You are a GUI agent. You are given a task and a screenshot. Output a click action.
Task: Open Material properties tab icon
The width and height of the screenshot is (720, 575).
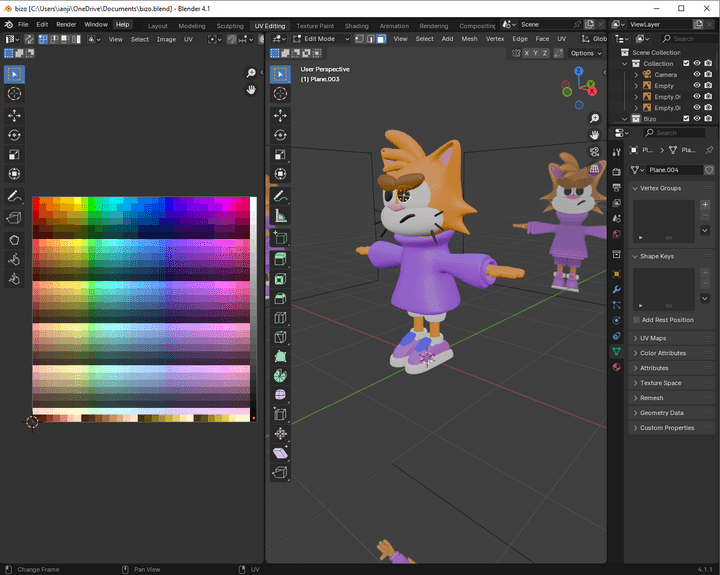click(x=616, y=367)
